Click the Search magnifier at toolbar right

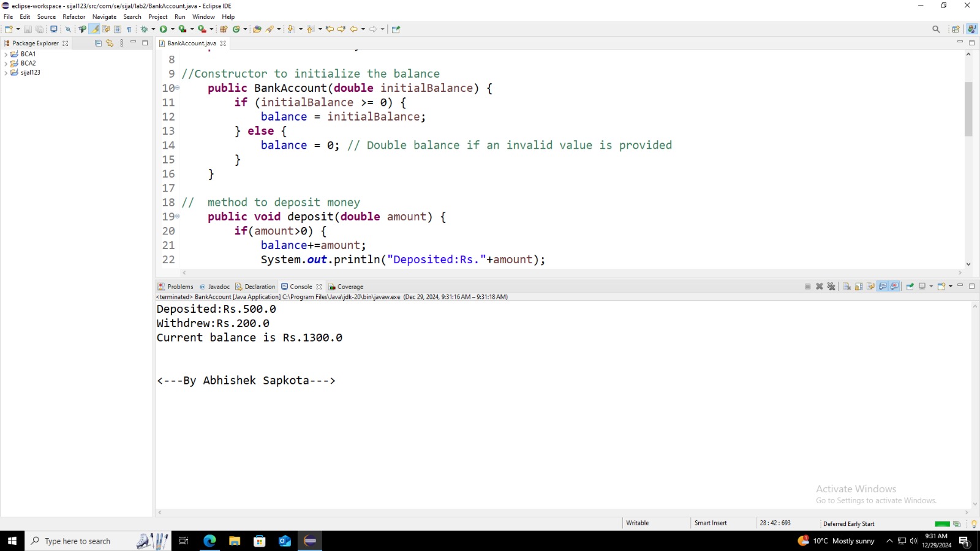click(936, 29)
